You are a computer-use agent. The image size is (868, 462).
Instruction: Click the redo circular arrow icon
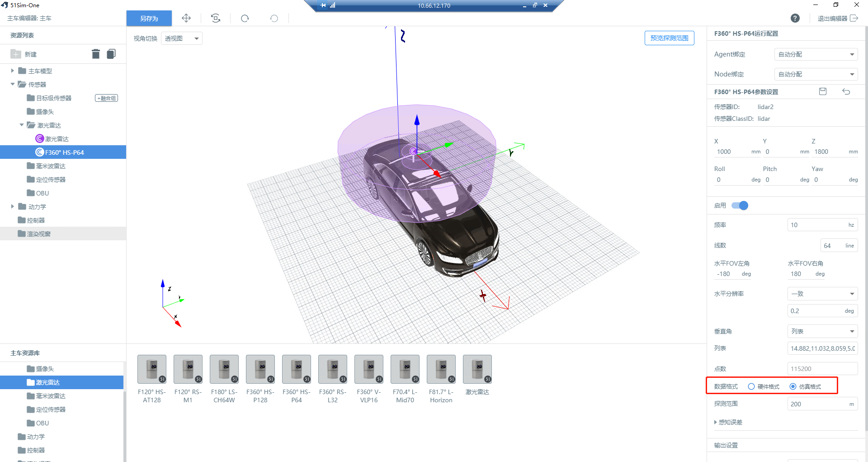click(245, 18)
